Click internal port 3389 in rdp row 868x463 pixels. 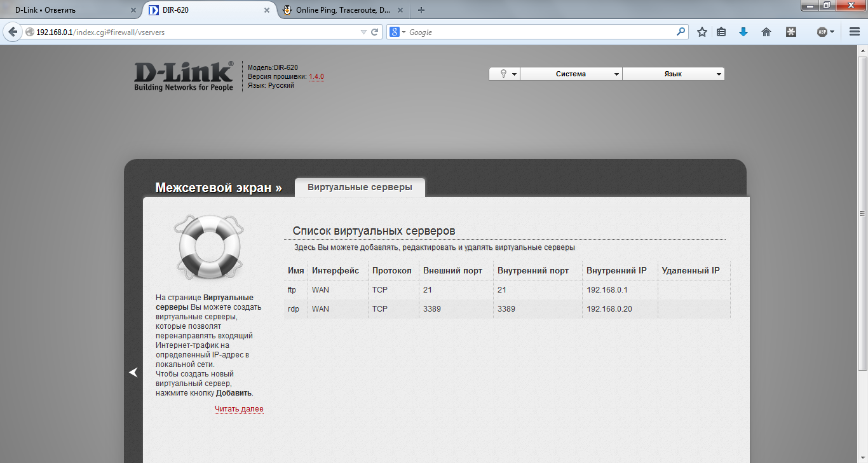(x=506, y=309)
